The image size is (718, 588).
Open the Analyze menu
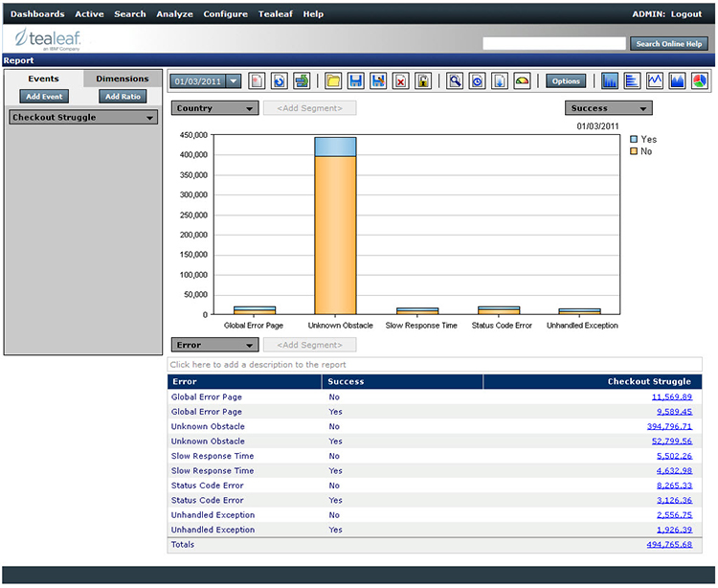click(174, 14)
